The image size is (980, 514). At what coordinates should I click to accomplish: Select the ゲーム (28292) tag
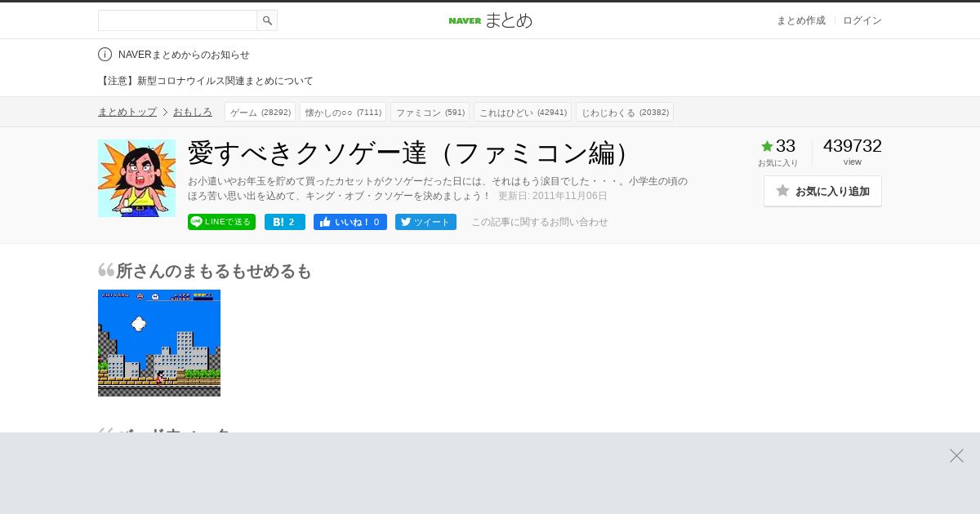coord(260,113)
